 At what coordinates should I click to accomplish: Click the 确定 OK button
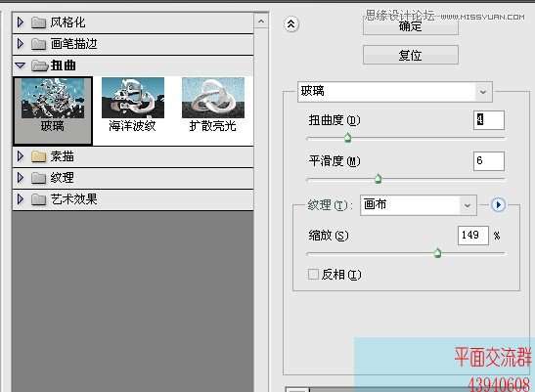point(411,26)
